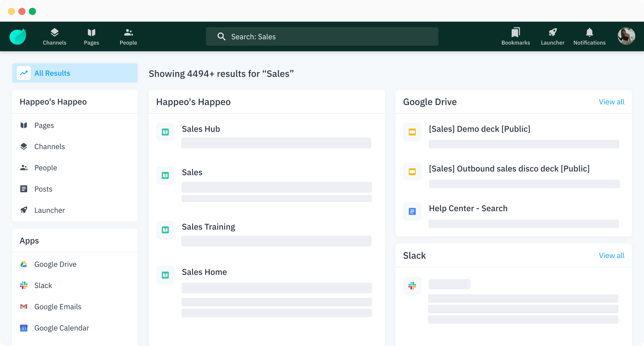Select the All Results filter
This screenshot has height=346, width=644.
click(x=75, y=73)
